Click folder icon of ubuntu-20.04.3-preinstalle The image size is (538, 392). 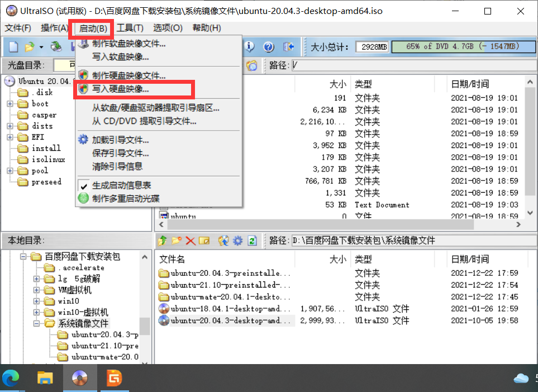tap(164, 273)
